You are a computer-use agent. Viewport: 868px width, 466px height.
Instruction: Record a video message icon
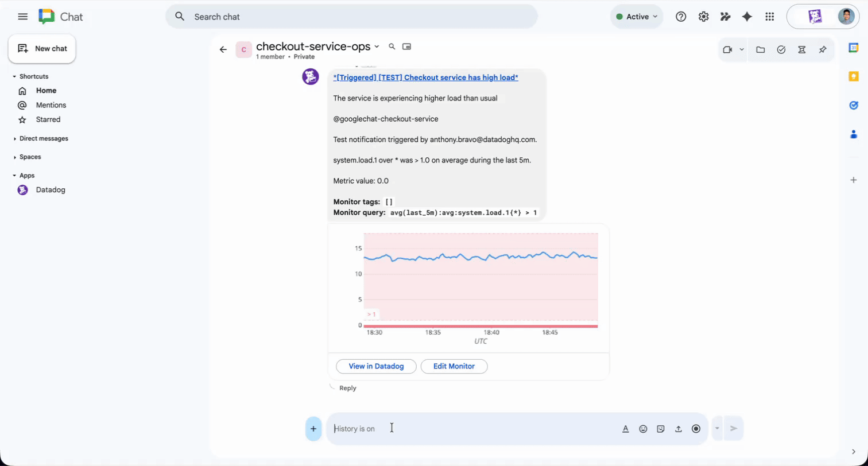point(696,429)
